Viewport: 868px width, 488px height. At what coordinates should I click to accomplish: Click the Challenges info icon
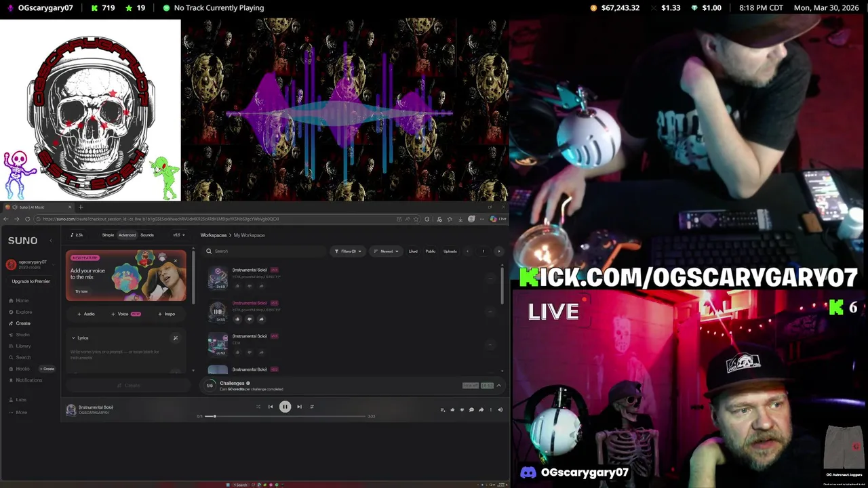point(248,383)
